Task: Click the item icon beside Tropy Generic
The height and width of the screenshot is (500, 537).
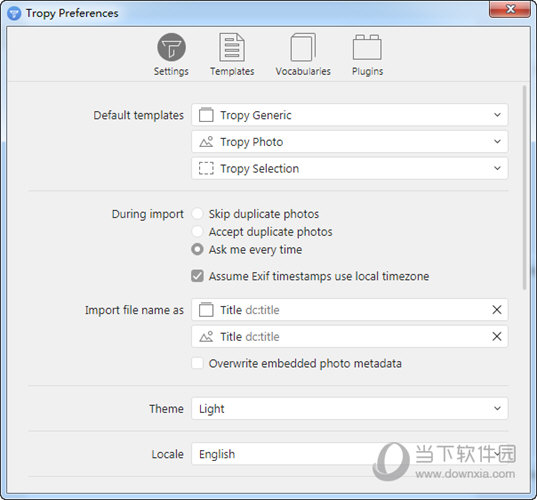Action: coord(206,115)
